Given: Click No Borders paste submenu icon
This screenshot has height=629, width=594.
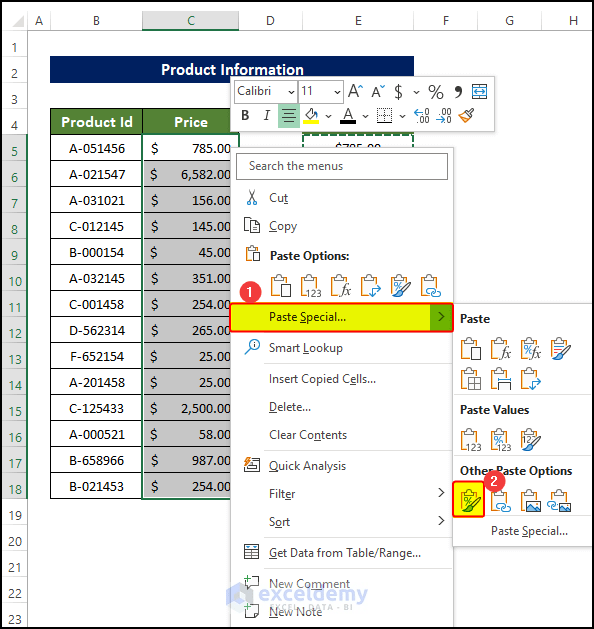Looking at the screenshot, I should tap(471, 379).
